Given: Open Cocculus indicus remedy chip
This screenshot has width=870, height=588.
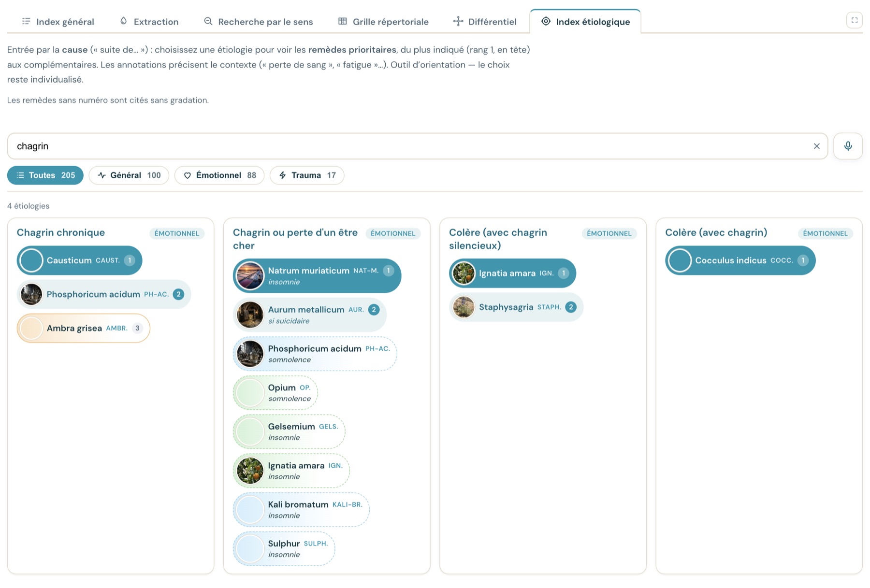Looking at the screenshot, I should coord(740,260).
